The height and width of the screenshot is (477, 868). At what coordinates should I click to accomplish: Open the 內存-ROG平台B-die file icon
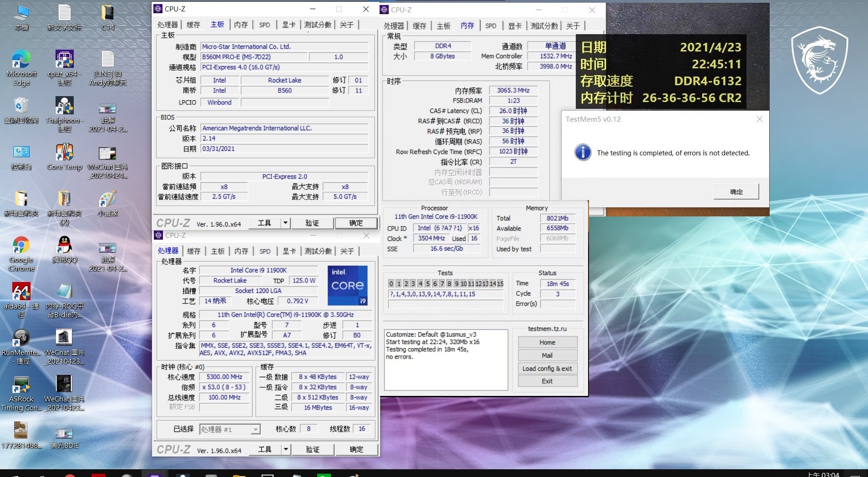click(64, 301)
